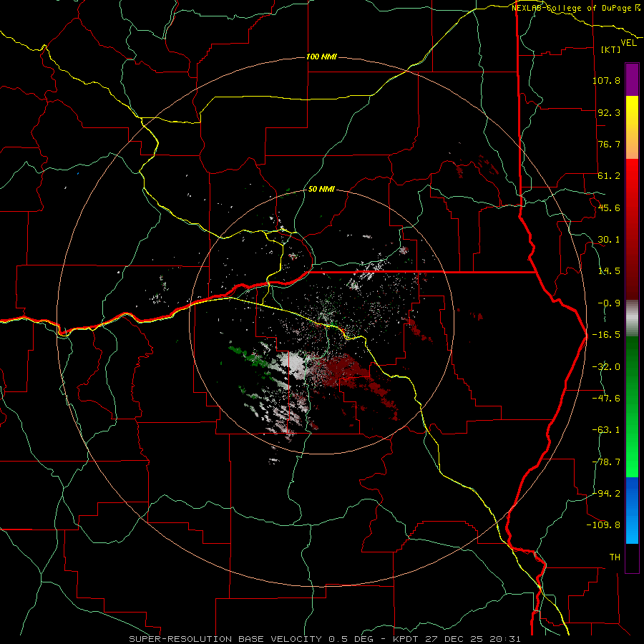Select the [KT] units label
Viewport: 644px width, 644px height.
611,49
